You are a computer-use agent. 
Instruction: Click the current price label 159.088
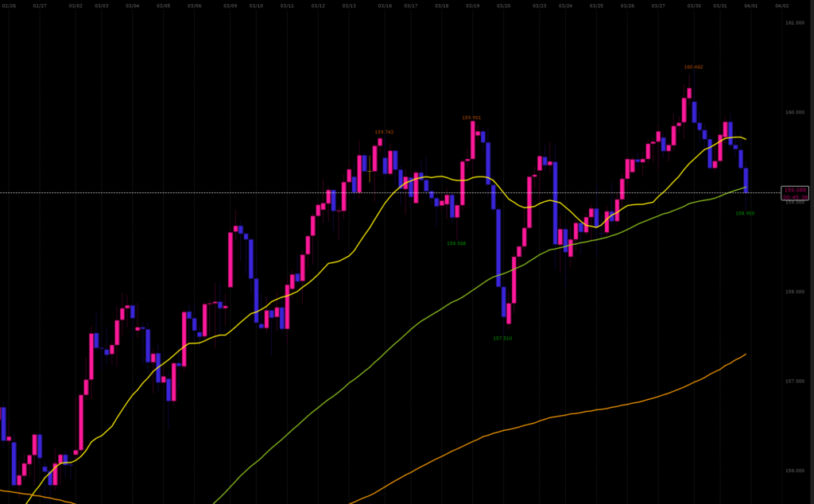794,190
